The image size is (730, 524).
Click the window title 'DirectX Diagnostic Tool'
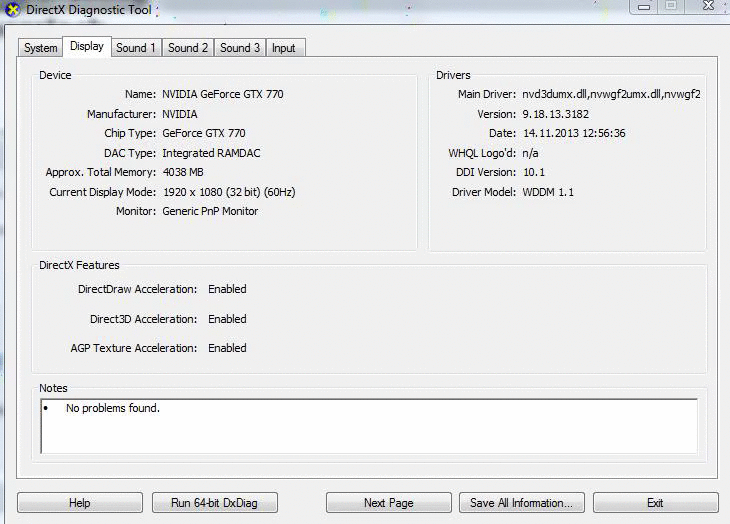[x=88, y=10]
